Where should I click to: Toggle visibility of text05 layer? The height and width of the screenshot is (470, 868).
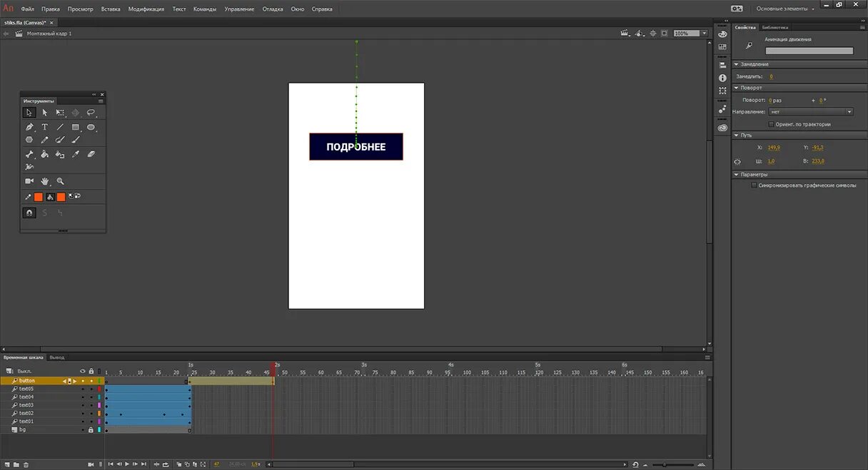(x=83, y=389)
